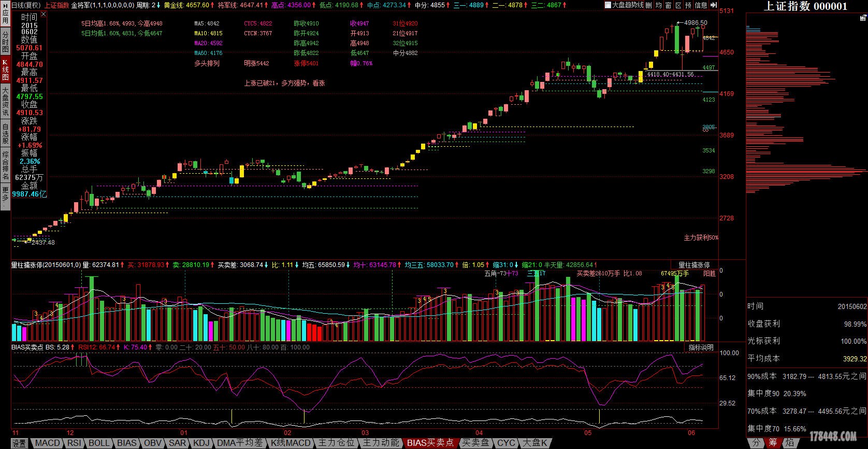Screen dimensions: 868x449
Task: Open the 应用 sidebar tab
Action: pos(5,14)
